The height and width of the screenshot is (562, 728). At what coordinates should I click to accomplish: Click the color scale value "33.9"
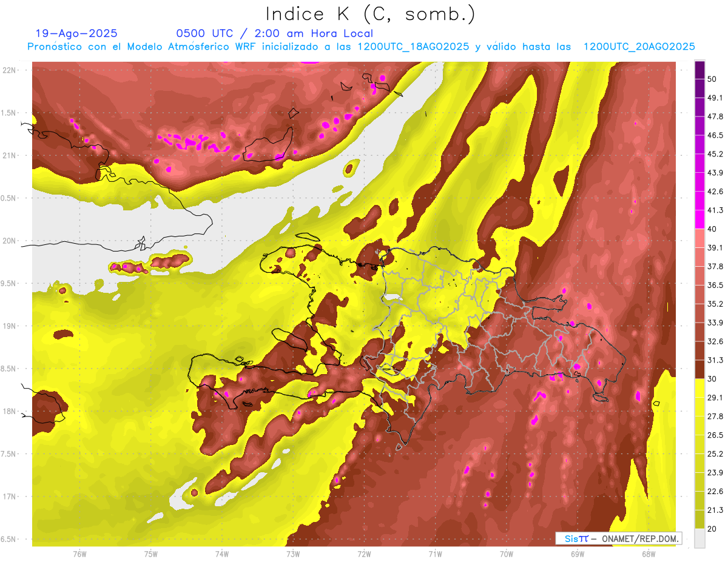click(x=715, y=323)
